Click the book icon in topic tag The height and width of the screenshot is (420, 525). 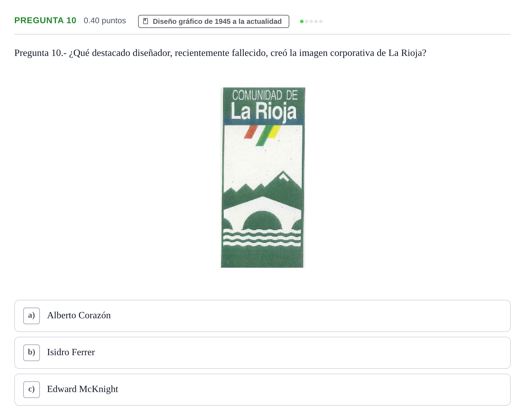coord(146,21)
